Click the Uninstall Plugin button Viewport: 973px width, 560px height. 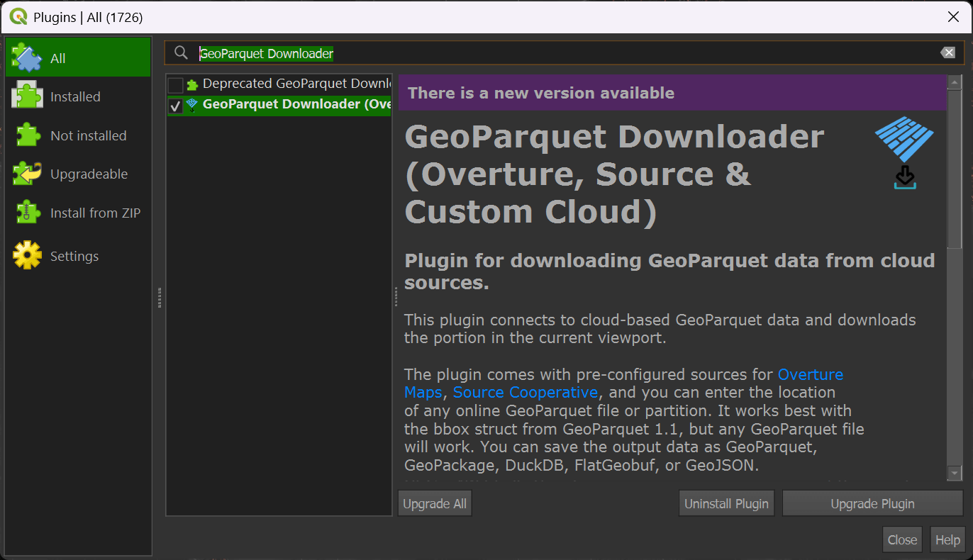click(726, 504)
